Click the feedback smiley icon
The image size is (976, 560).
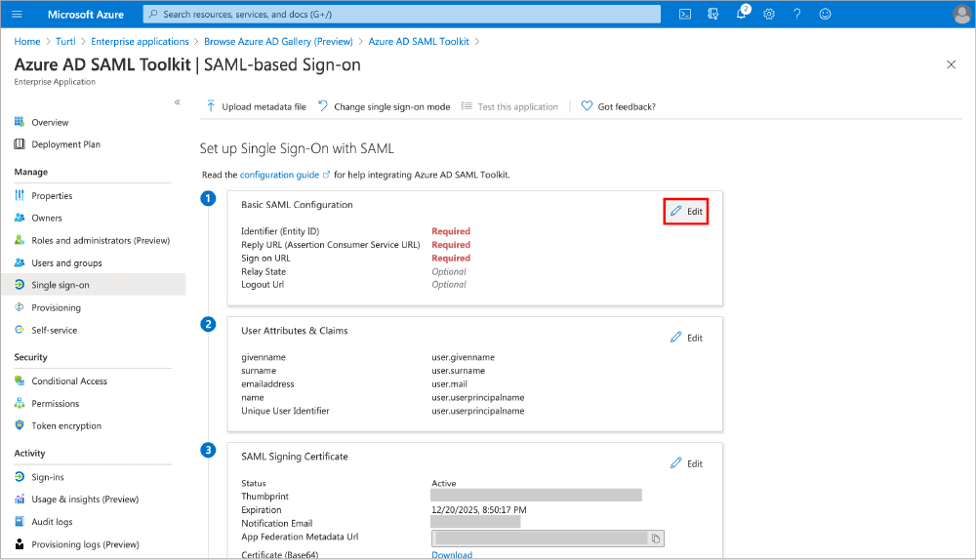pyautogui.click(x=826, y=14)
